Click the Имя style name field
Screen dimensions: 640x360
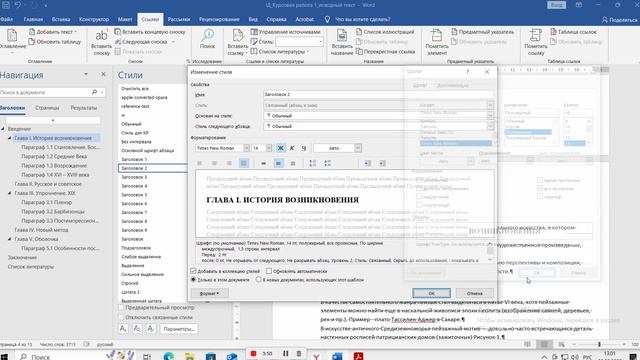378,94
